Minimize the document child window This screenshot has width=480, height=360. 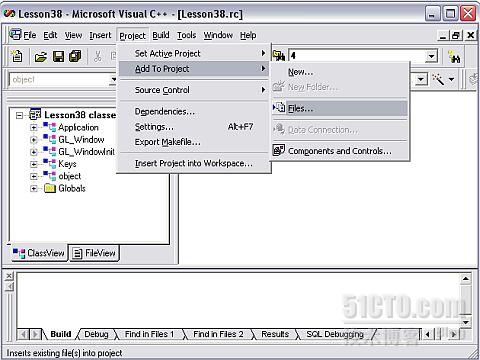[442, 35]
